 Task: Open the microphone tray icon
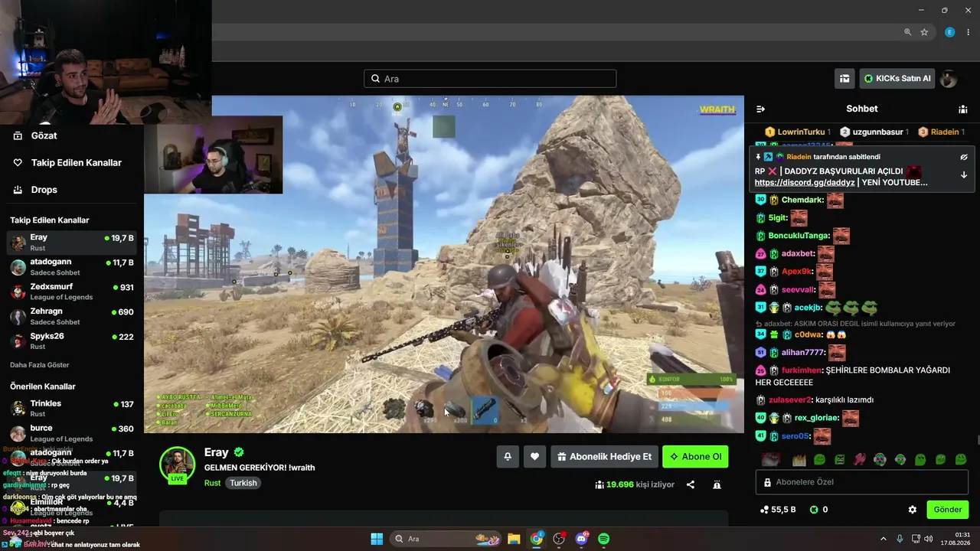tap(900, 539)
